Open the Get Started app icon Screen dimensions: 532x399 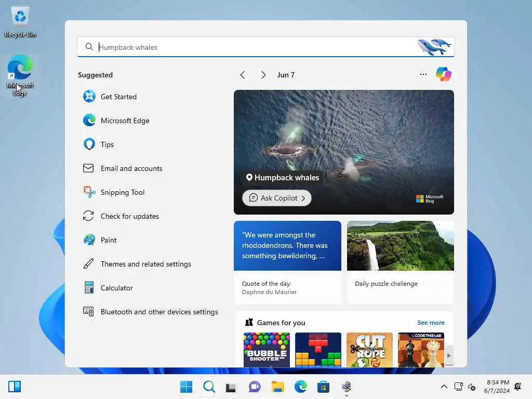tap(89, 96)
